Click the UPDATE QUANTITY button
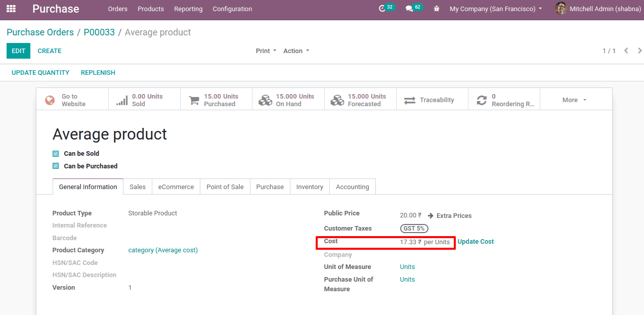The height and width of the screenshot is (315, 644). pos(40,72)
